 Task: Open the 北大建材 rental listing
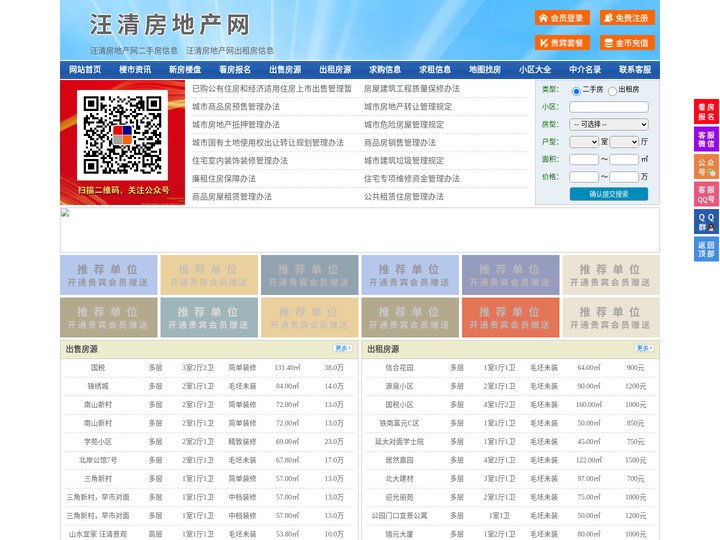pyautogui.click(x=399, y=478)
